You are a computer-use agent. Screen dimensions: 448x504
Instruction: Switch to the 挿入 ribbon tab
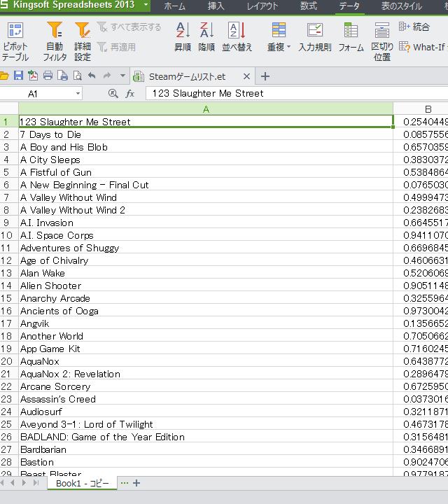coord(216,6)
